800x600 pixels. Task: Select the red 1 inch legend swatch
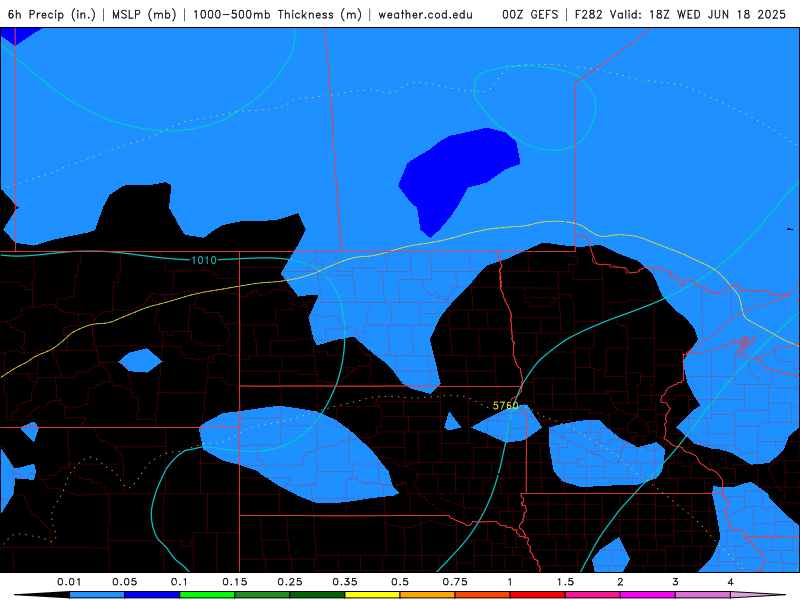[538, 595]
